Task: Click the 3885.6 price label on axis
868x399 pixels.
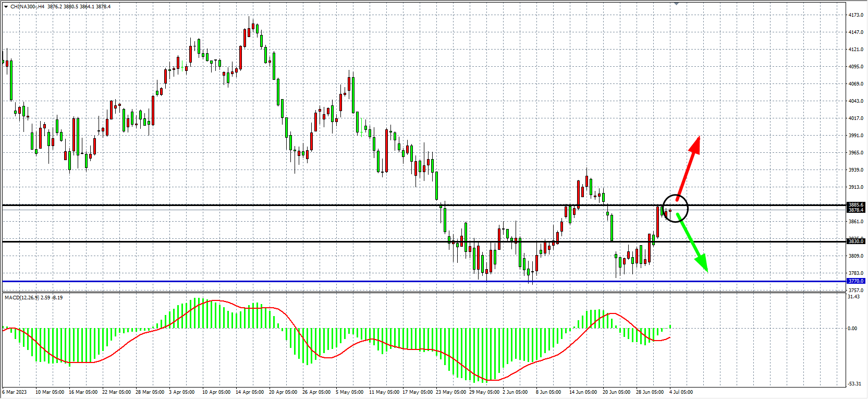Action: (x=855, y=205)
